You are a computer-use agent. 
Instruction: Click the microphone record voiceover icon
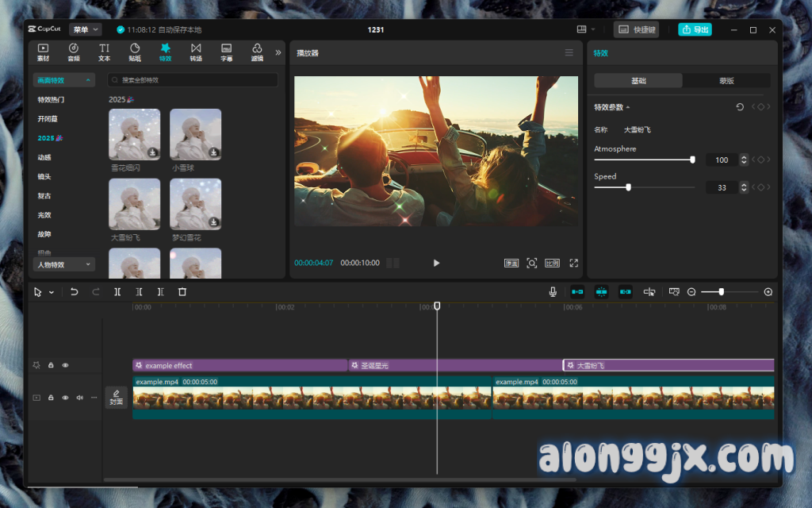(553, 292)
